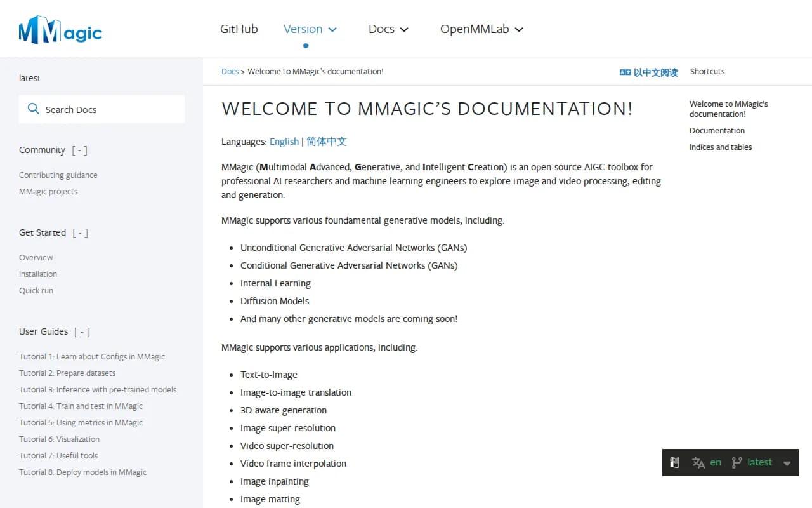The width and height of the screenshot is (812, 508).
Task: Click the 3D-aware generation list item
Action: coord(284,410)
